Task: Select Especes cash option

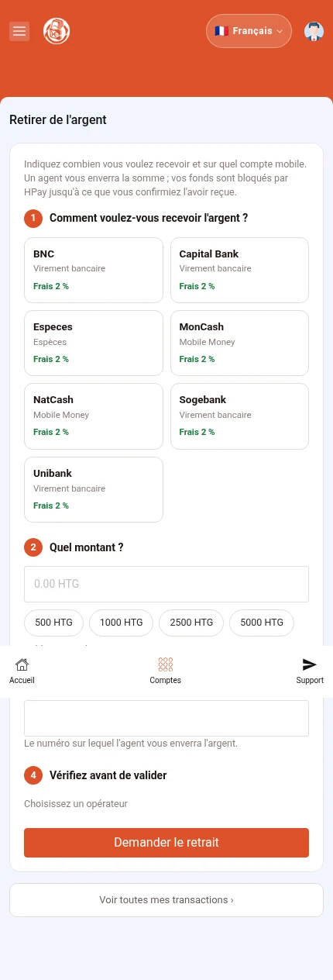Action: pos(94,343)
